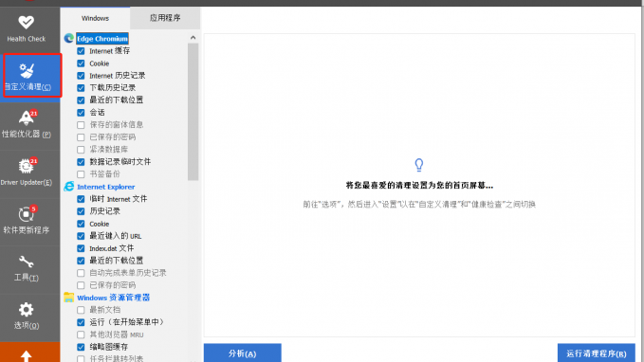Uncheck IE 历史记录 checkbox
This screenshot has width=644, height=362.
pos(81,211)
